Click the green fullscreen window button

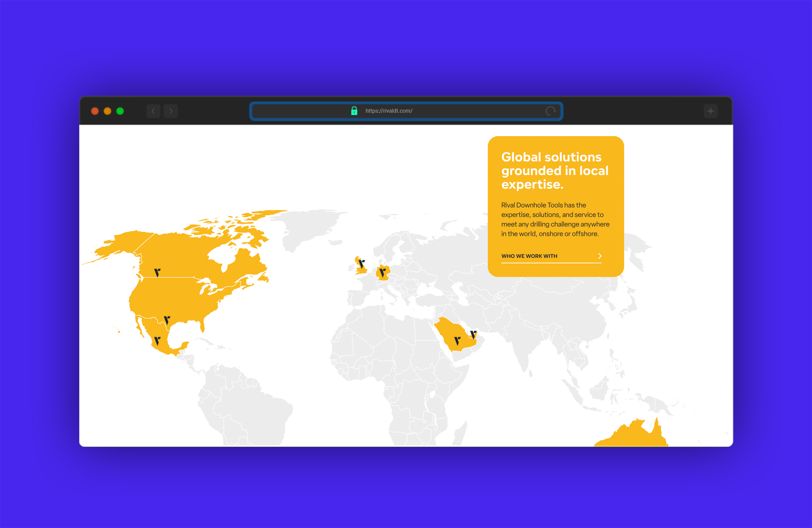tap(120, 111)
